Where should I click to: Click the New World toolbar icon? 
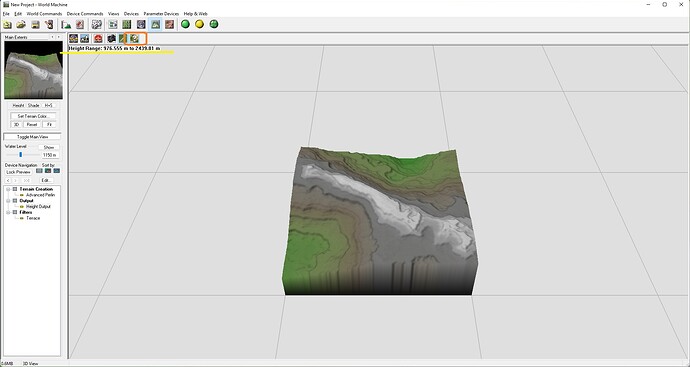coord(7,25)
